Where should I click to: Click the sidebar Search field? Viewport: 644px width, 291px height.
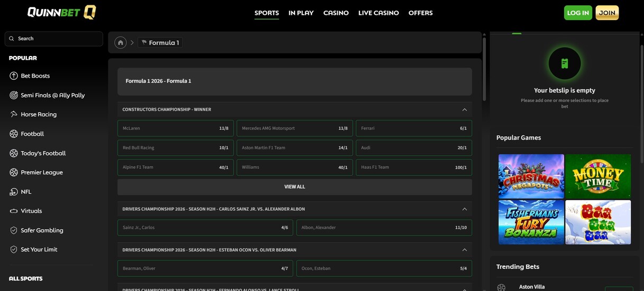click(x=54, y=39)
